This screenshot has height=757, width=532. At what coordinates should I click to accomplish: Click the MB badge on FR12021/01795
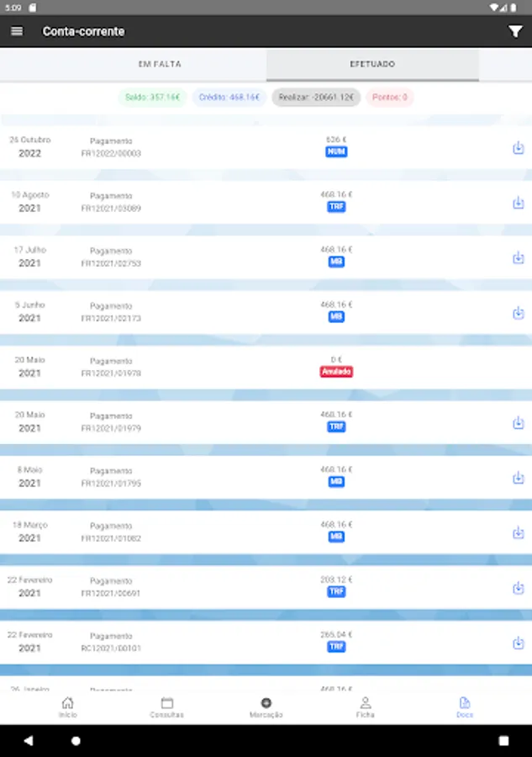[336, 482]
